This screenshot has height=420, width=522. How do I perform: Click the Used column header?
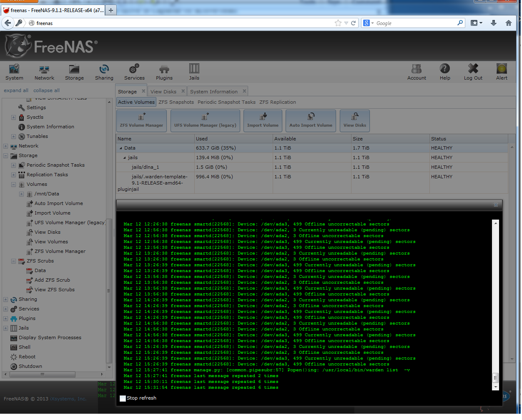pos(233,139)
